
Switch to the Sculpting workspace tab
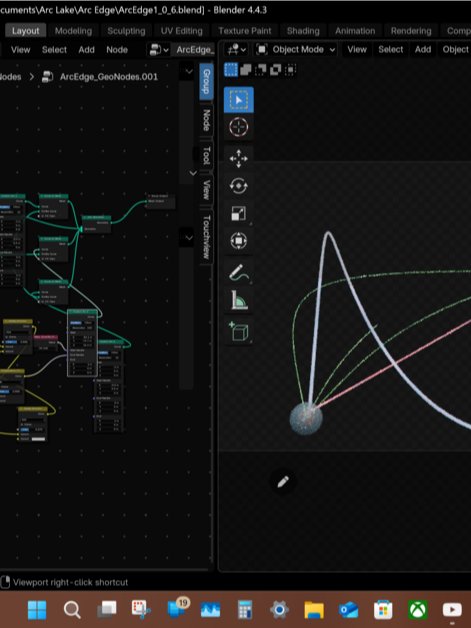tap(126, 30)
